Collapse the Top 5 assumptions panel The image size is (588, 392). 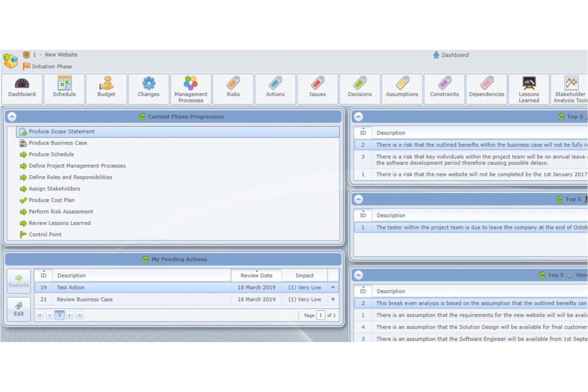[x=359, y=274]
